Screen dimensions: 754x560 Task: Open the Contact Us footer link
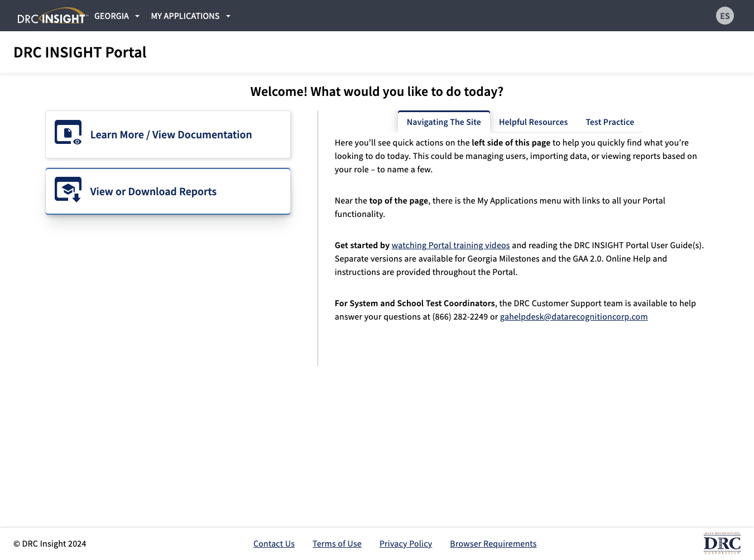click(274, 544)
